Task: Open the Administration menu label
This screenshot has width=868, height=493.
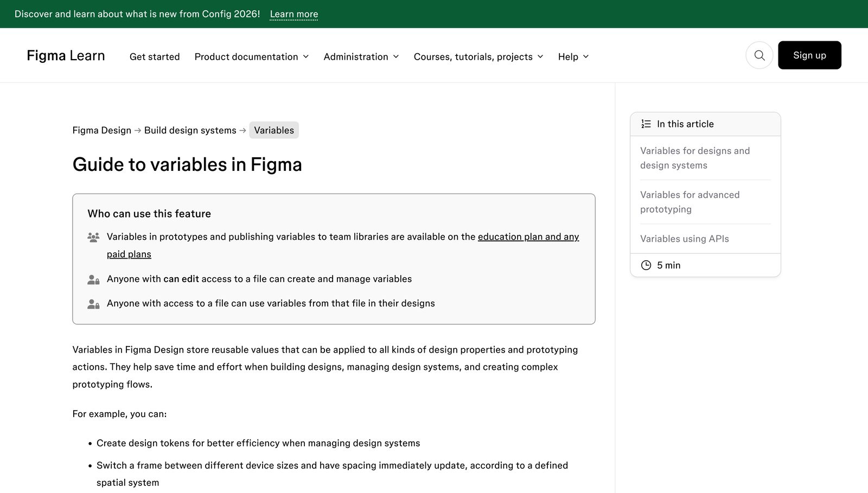Action: [356, 56]
